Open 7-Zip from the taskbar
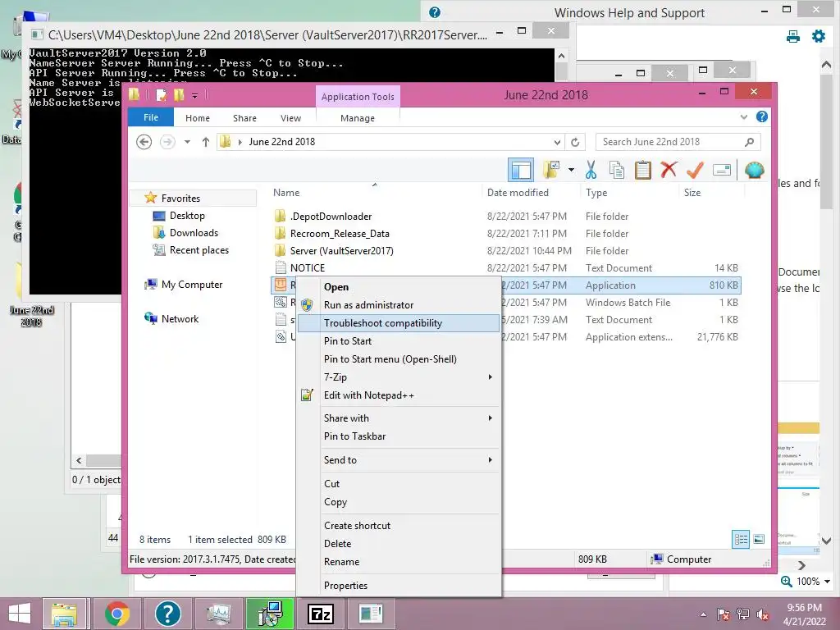This screenshot has width=840, height=630. point(321,614)
